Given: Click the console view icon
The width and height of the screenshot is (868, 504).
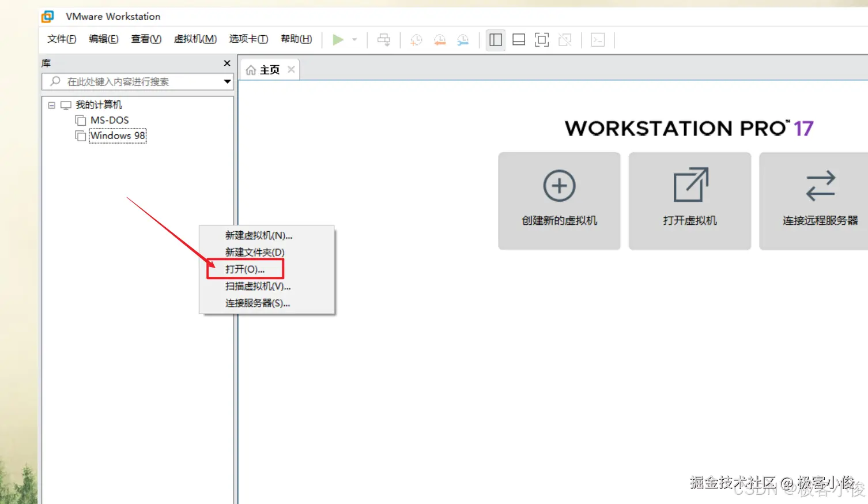Looking at the screenshot, I should [x=598, y=40].
